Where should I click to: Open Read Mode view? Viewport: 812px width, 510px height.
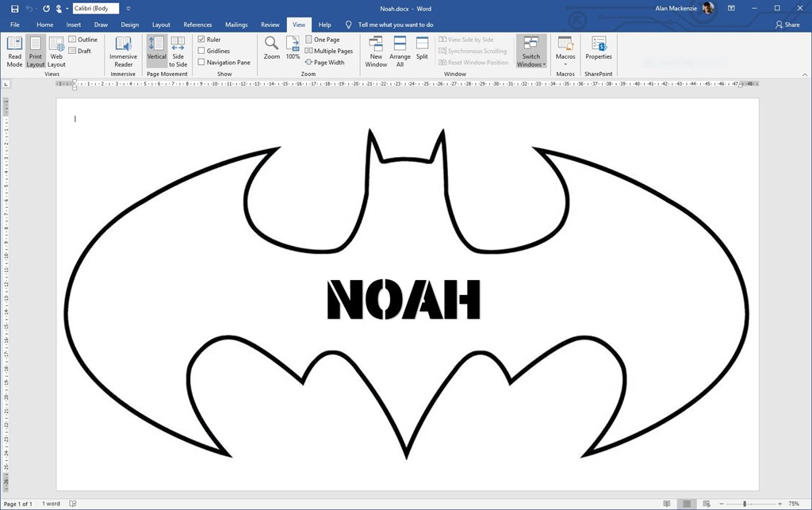point(14,51)
